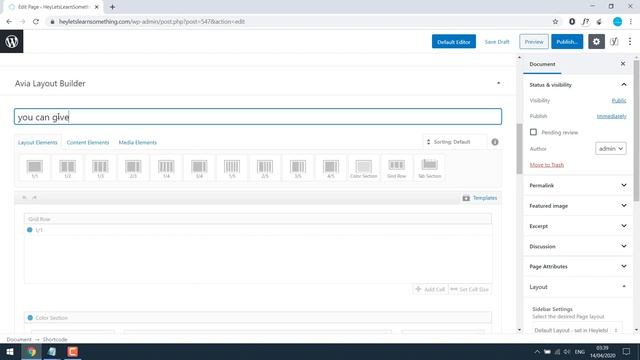Click the redo arrow in builder toolbar
This screenshot has height=360, width=640.
pyautogui.click(x=35, y=198)
